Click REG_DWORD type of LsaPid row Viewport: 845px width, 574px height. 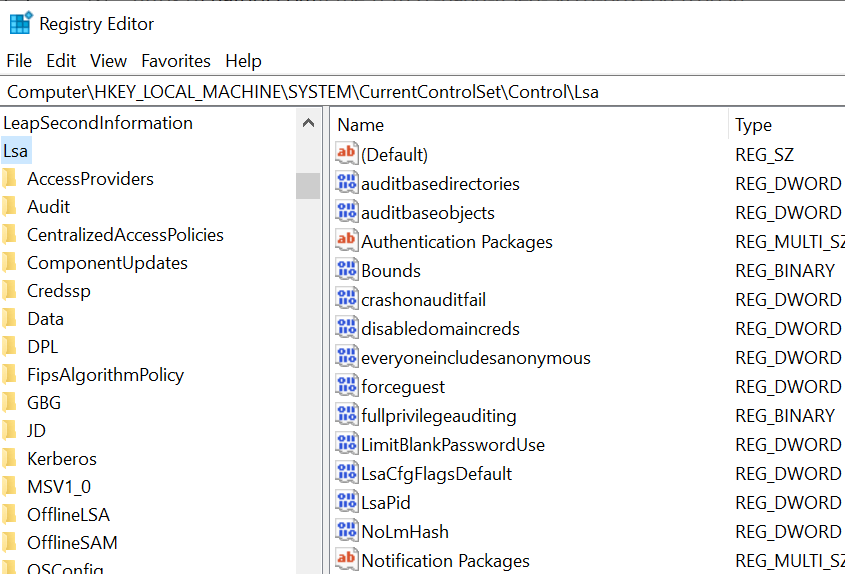788,503
